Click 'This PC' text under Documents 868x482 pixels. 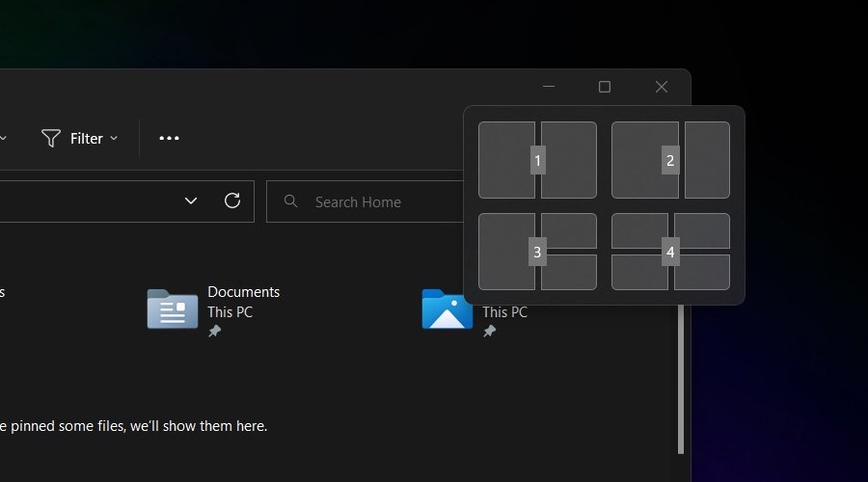click(230, 312)
